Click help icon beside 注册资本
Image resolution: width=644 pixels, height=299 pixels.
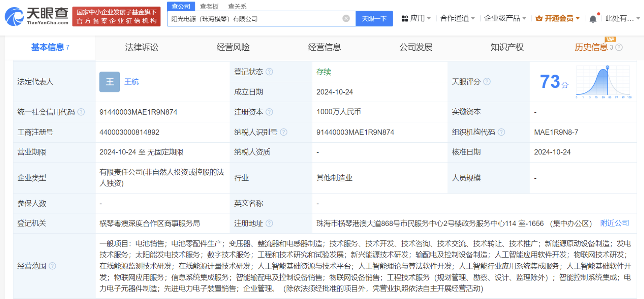269,112
